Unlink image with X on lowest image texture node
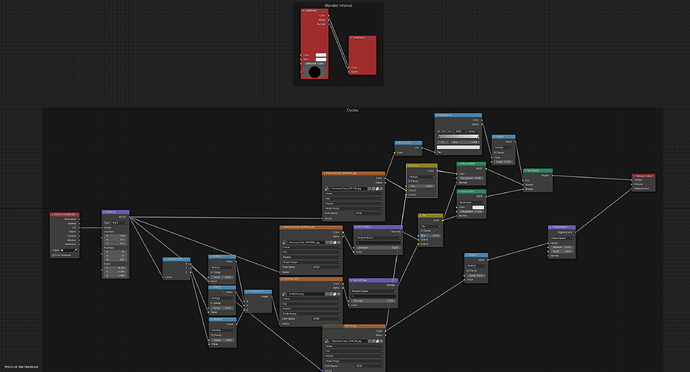The image size is (690, 372). tap(382, 341)
